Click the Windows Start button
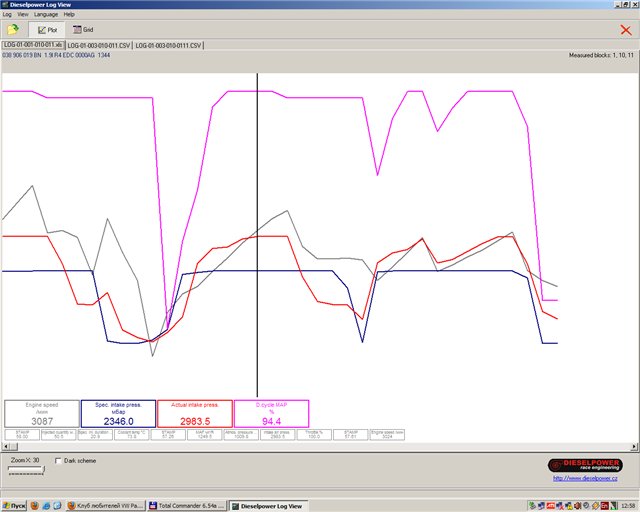Image resolution: width=640 pixels, height=512 pixels. [x=15, y=505]
